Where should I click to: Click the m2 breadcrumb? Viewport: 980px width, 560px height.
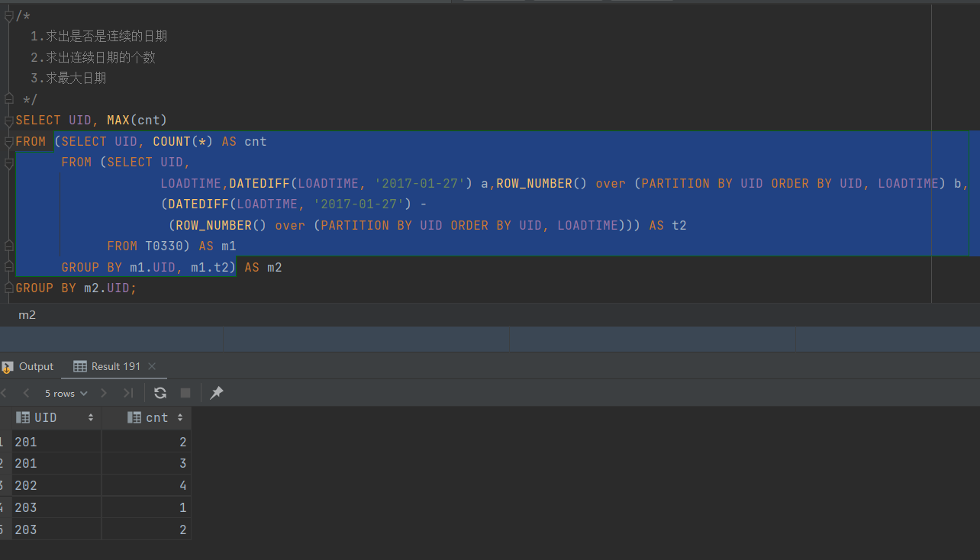(x=27, y=314)
